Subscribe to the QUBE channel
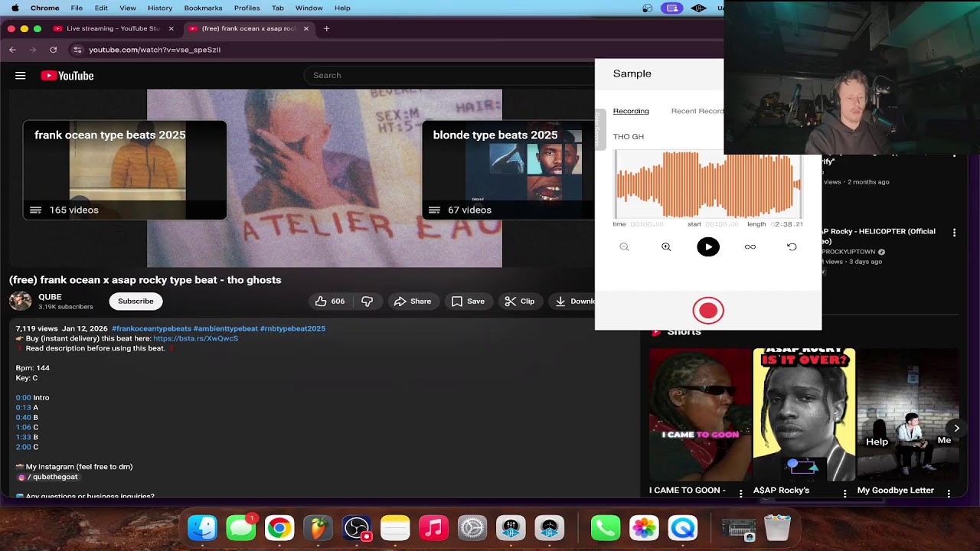The image size is (980, 551). click(136, 302)
